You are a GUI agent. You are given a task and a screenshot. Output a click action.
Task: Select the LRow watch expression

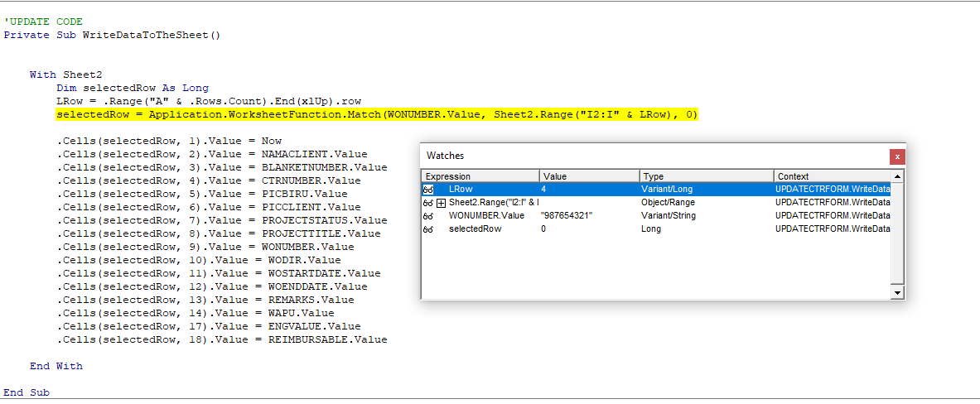click(461, 189)
